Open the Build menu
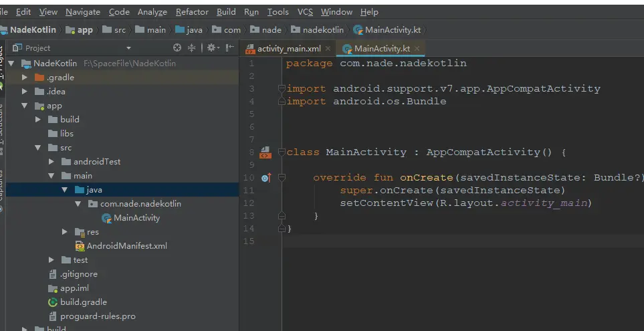 click(226, 12)
